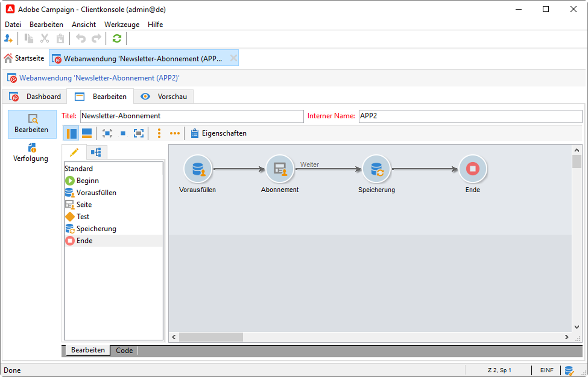Click the green refresh toolbar icon
Screen dimensions: 588x377
click(117, 38)
